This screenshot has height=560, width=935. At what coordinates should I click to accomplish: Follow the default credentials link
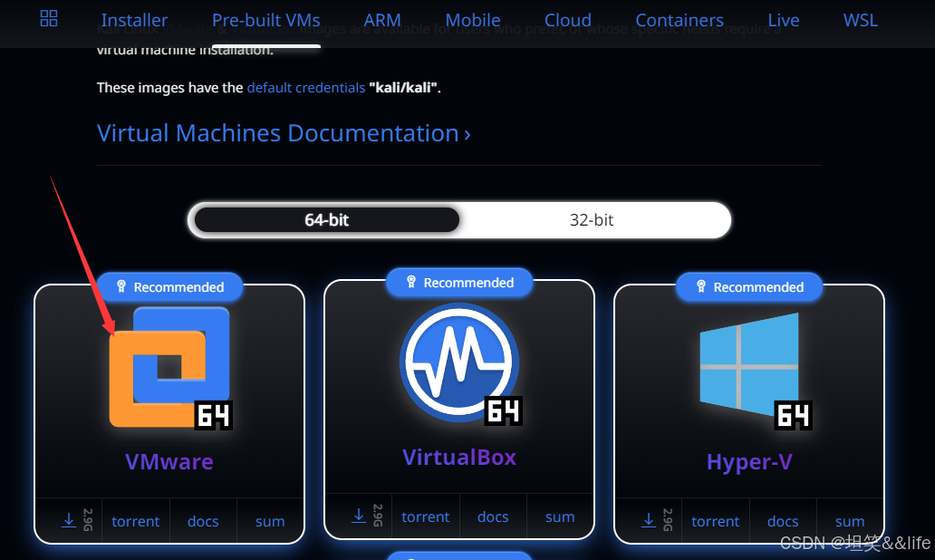pos(306,88)
